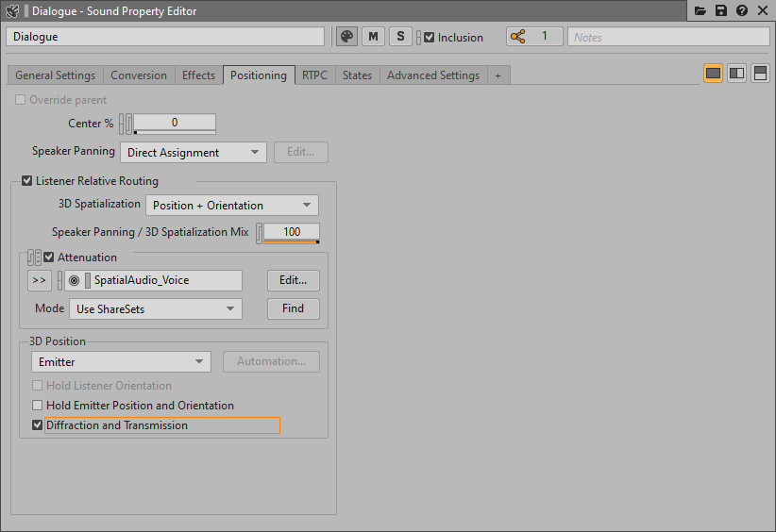Click the Find button
This screenshot has height=532, width=776.
click(293, 308)
